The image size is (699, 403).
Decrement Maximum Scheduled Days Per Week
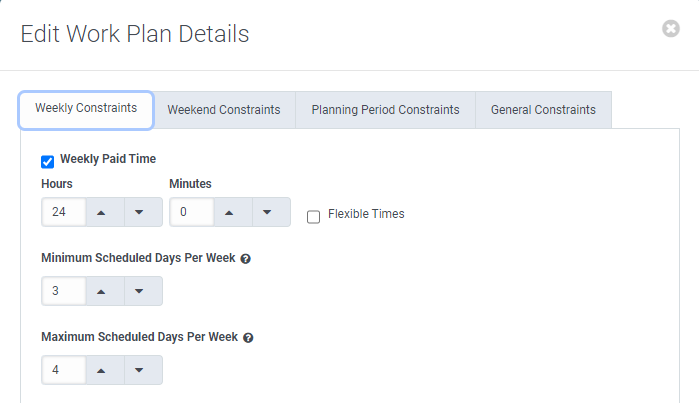[140, 370]
